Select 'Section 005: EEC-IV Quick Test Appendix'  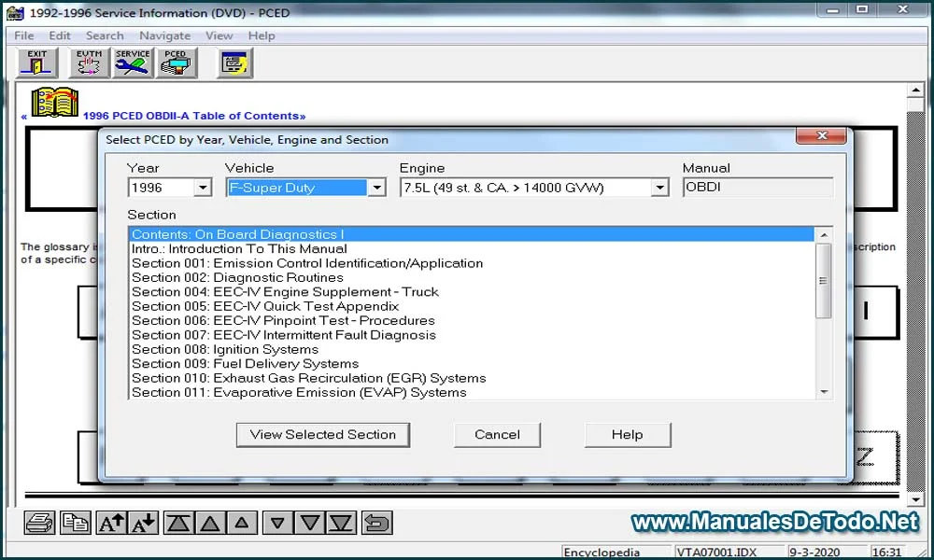[x=472, y=306]
